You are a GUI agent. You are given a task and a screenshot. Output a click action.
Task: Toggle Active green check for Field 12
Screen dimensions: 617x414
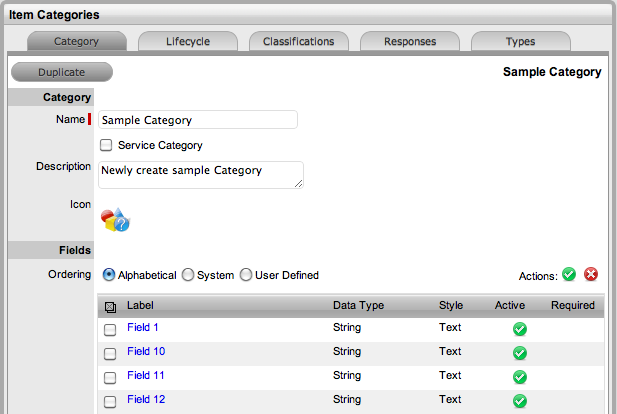coord(519,401)
